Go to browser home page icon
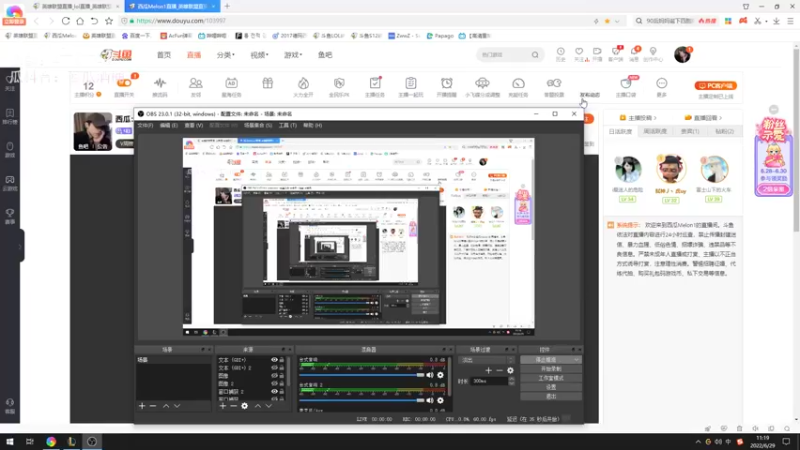Viewport: 800px width, 450px height. pos(80,21)
